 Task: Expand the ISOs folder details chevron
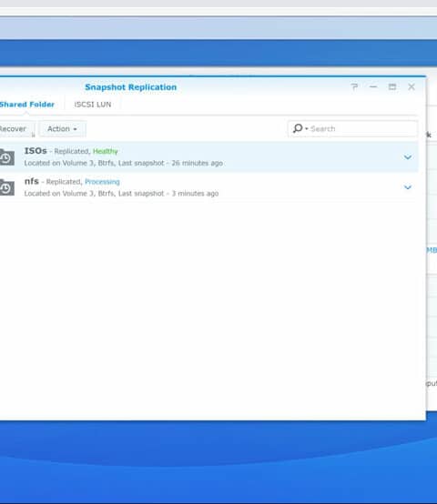click(x=408, y=156)
